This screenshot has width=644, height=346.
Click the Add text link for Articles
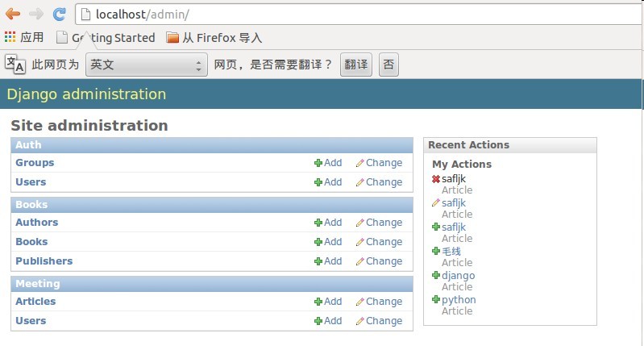click(333, 301)
